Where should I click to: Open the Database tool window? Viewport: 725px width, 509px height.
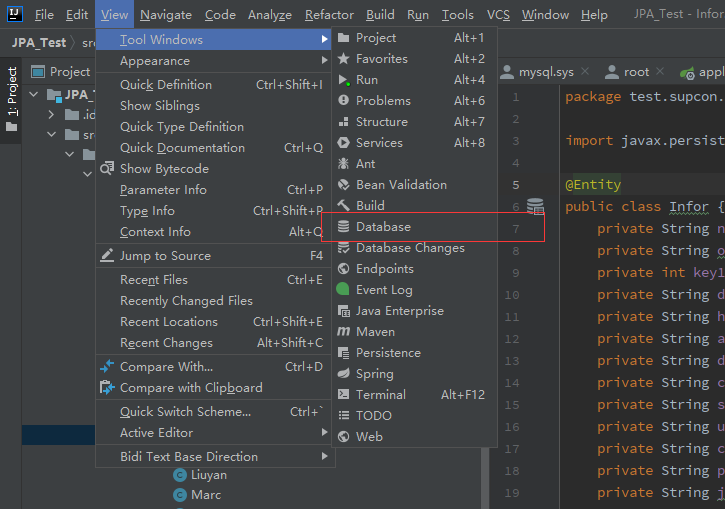pyautogui.click(x=414, y=227)
